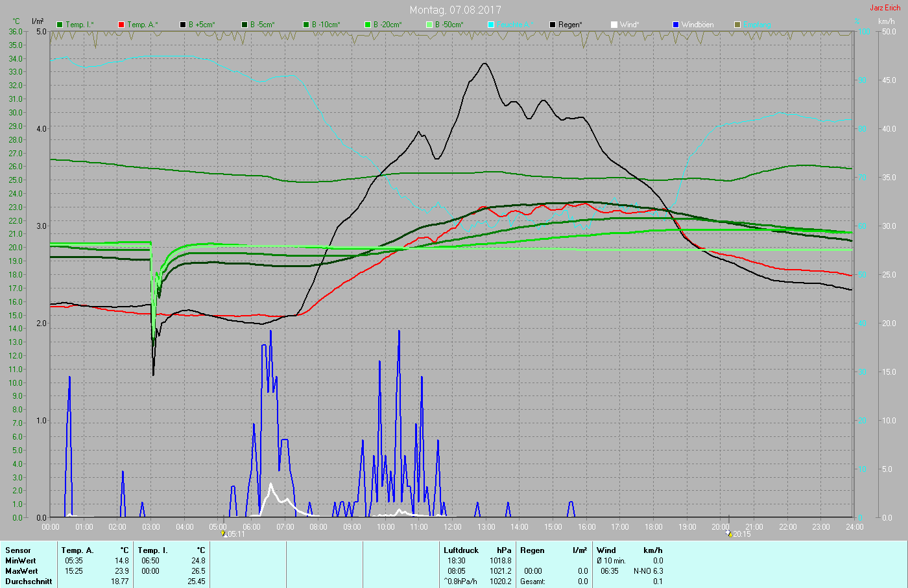The width and height of the screenshot is (908, 588).
Task: Click the sunset marker at 20:15
Action: tap(729, 534)
